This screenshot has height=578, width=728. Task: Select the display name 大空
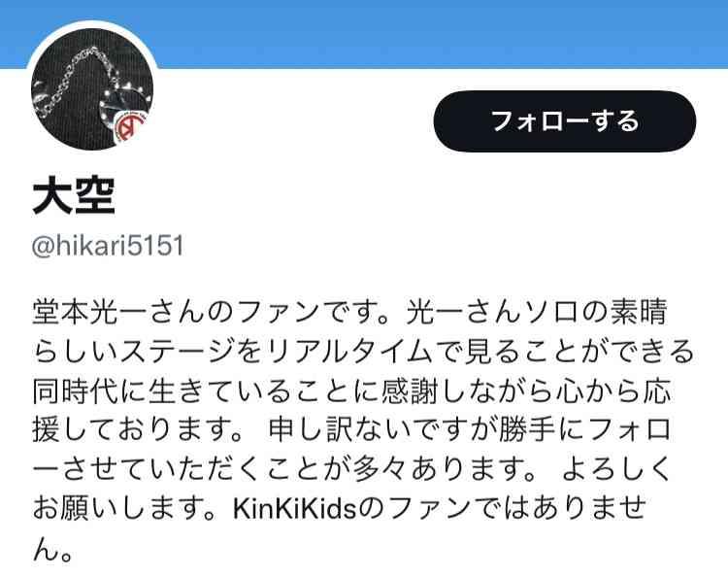pos(74,196)
